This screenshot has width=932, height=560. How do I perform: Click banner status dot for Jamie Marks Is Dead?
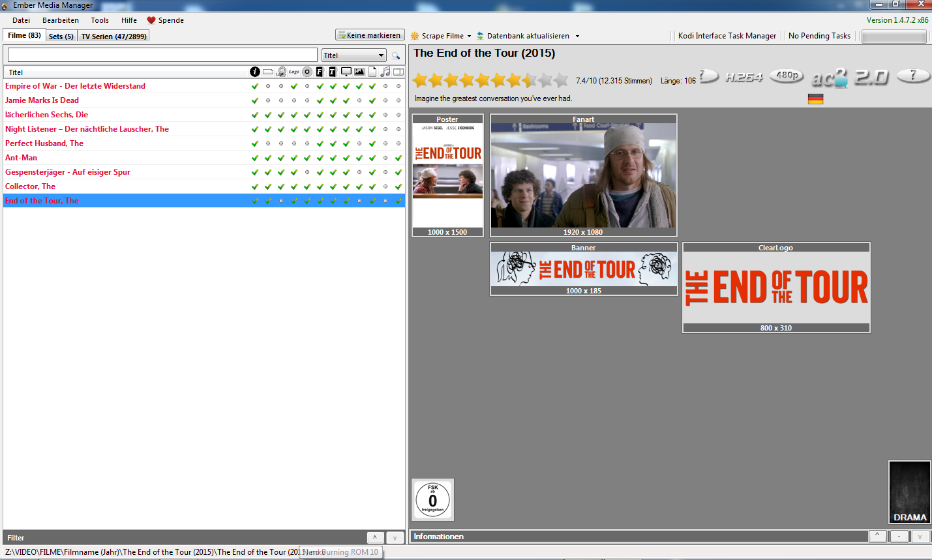point(268,100)
